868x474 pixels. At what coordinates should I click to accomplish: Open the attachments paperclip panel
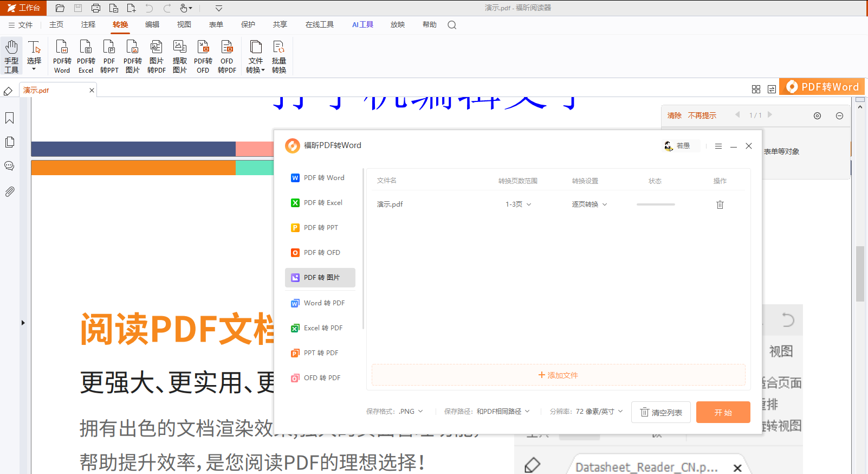(x=9, y=191)
